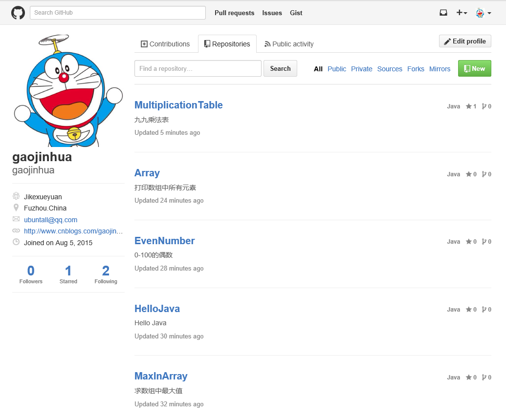Switch to the Contributions tab
506x420 pixels.
pos(165,44)
